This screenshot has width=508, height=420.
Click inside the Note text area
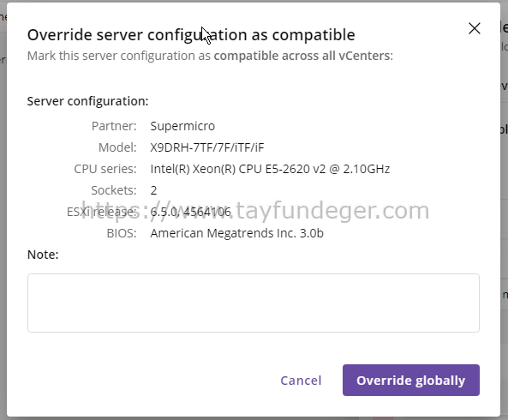[254, 303]
